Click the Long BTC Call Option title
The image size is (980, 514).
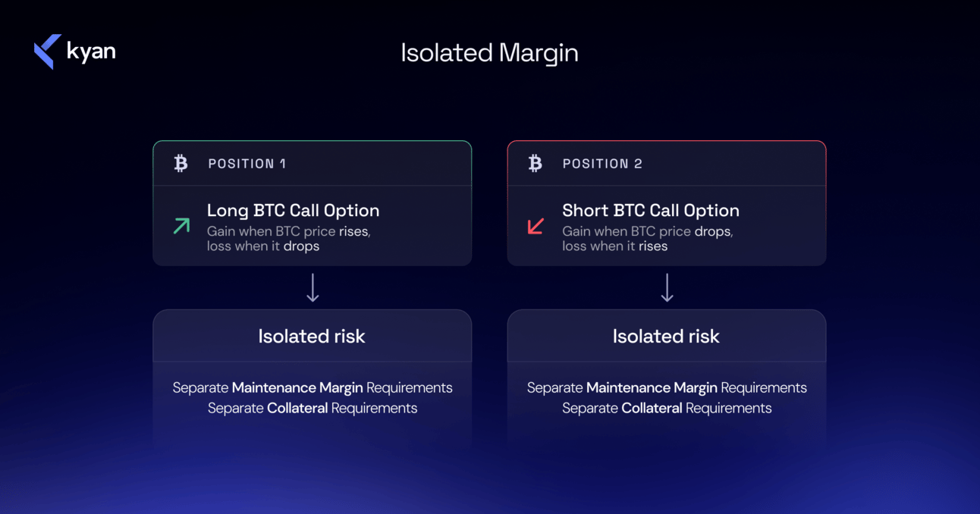click(x=293, y=210)
